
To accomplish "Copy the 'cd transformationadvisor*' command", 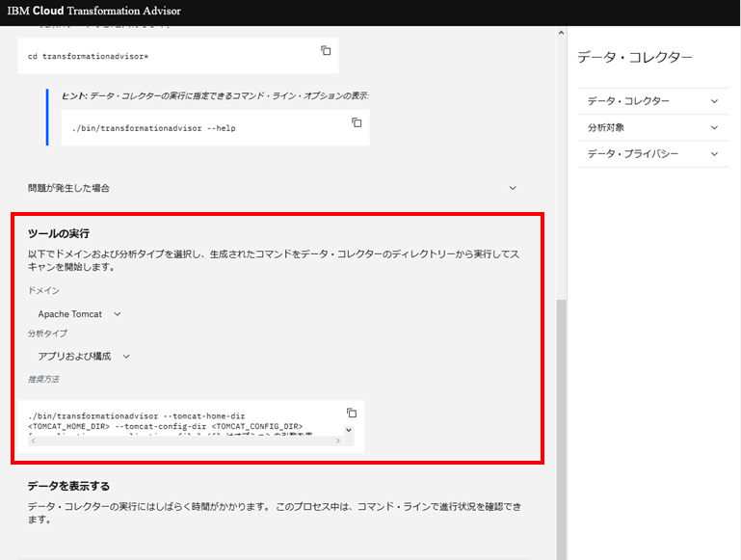I will (x=326, y=50).
